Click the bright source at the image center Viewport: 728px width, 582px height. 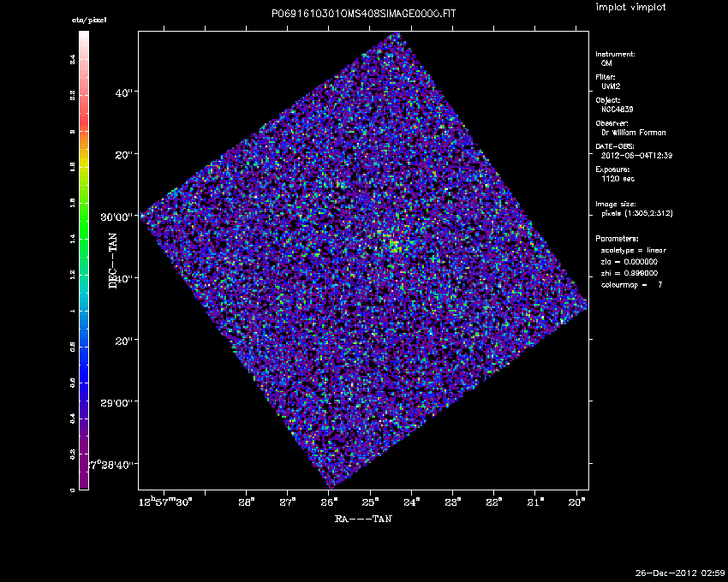(393, 246)
